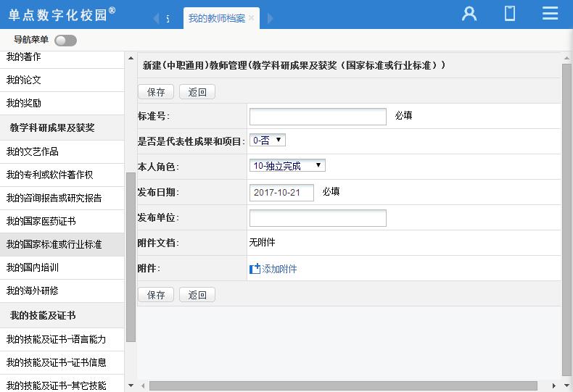The height and width of the screenshot is (392, 573).
Task: Click the tab scroll right arrow
Action: pos(270,18)
